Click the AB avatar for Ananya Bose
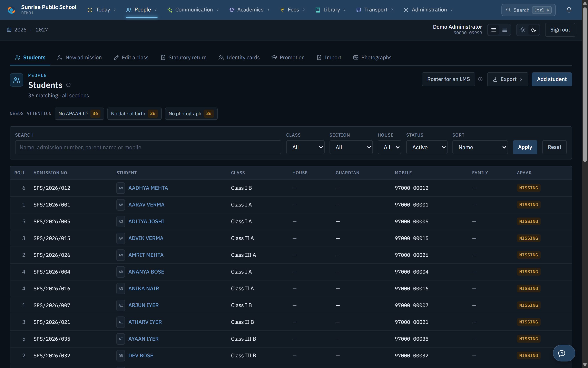The height and width of the screenshot is (368, 588). (121, 272)
